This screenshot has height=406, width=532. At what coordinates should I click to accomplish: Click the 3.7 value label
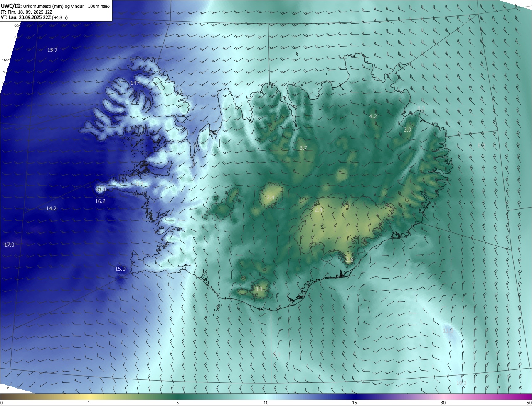coord(303,148)
